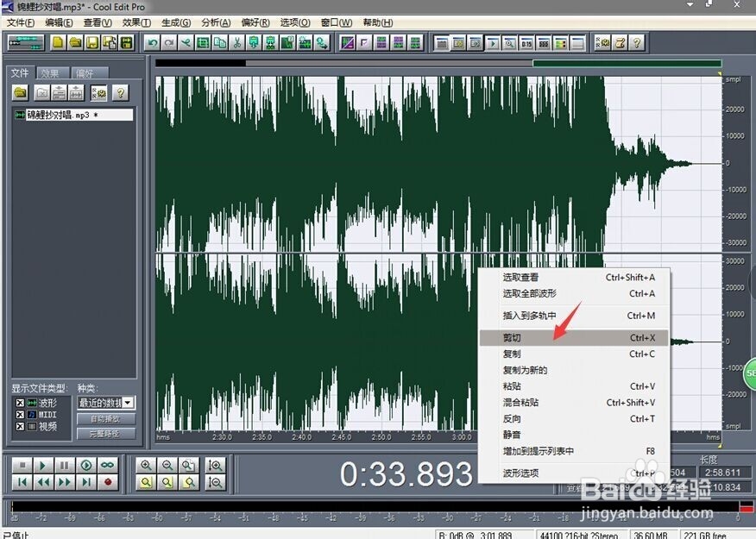This screenshot has height=539, width=756.
Task: Click the green view range bar above waveform
Action: click(627, 63)
